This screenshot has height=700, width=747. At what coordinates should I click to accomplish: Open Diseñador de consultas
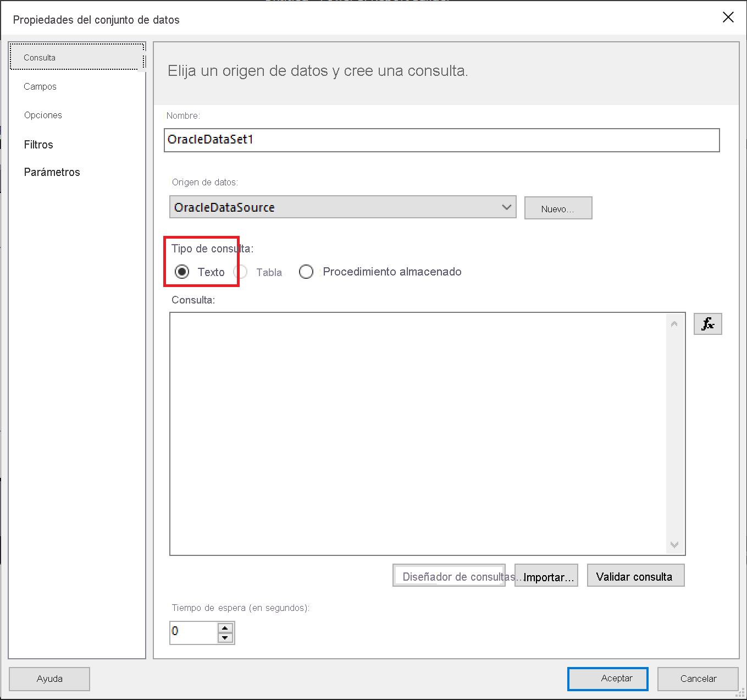coord(449,576)
